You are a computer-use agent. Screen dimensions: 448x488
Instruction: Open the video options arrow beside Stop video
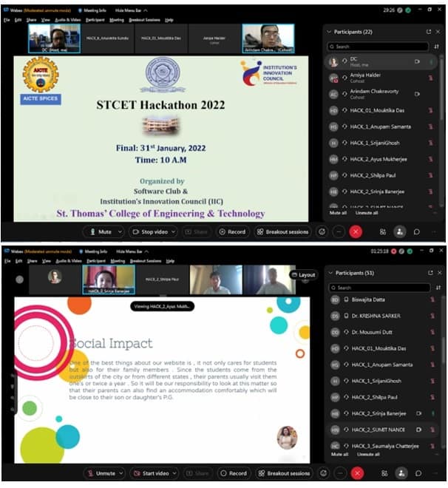click(x=173, y=232)
